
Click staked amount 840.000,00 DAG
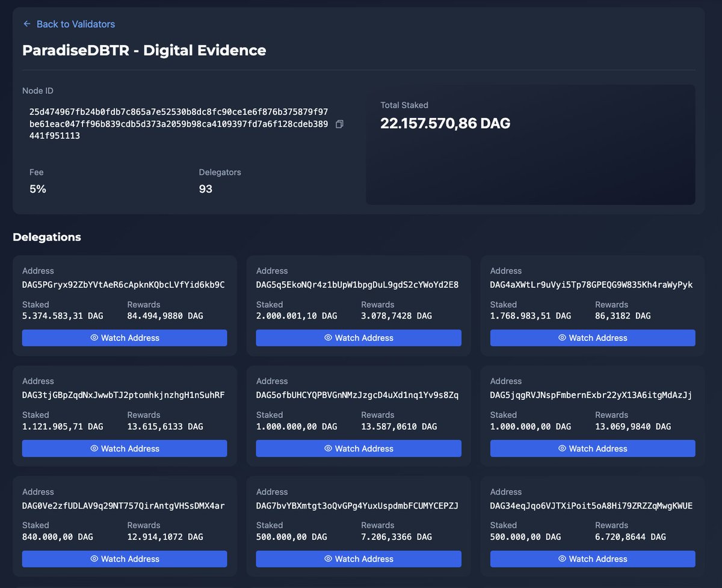coord(58,537)
